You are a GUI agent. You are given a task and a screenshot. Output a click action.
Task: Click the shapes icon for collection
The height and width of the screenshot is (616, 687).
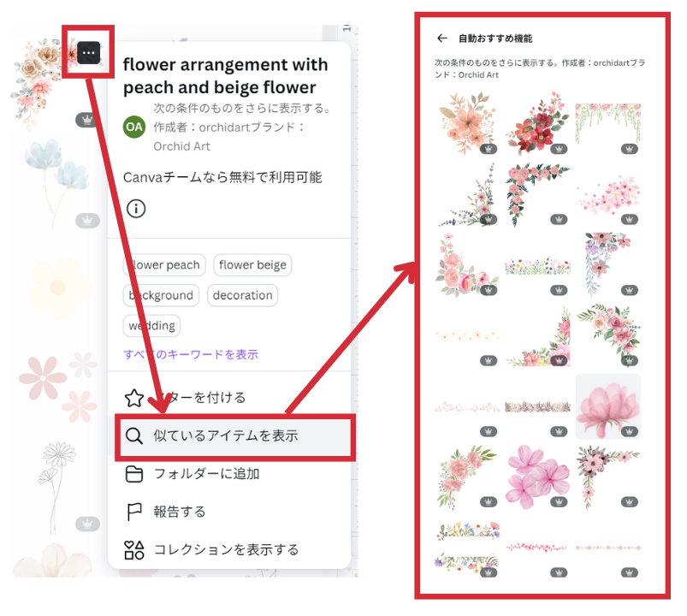[134, 550]
